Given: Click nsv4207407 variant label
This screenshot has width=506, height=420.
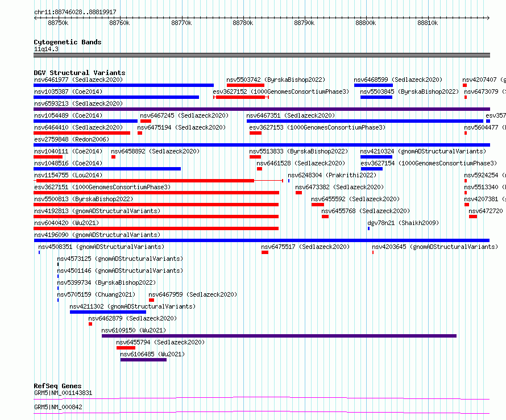Looking at the screenshot, I should coord(484,80).
